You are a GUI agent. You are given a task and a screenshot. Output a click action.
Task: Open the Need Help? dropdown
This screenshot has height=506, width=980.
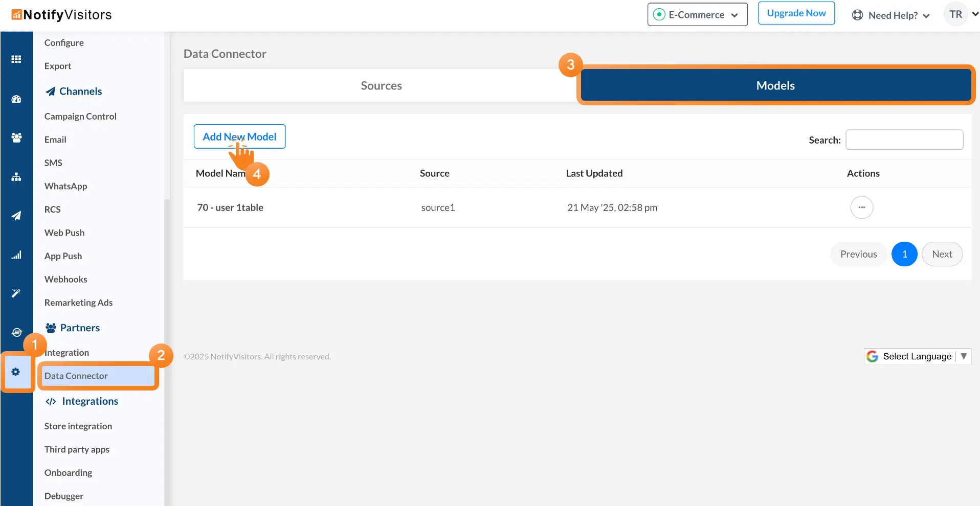890,15
